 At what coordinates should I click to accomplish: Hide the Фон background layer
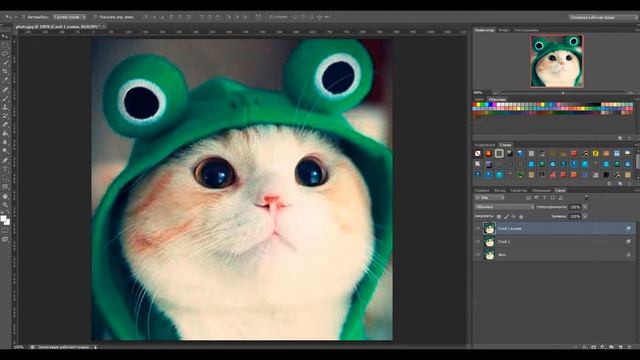[477, 254]
